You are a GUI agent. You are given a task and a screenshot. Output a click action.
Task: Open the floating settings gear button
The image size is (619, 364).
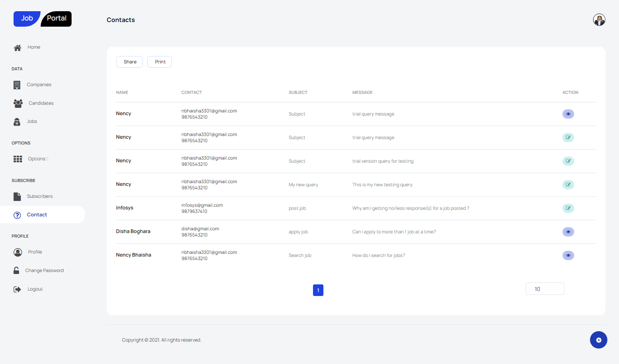pos(598,340)
